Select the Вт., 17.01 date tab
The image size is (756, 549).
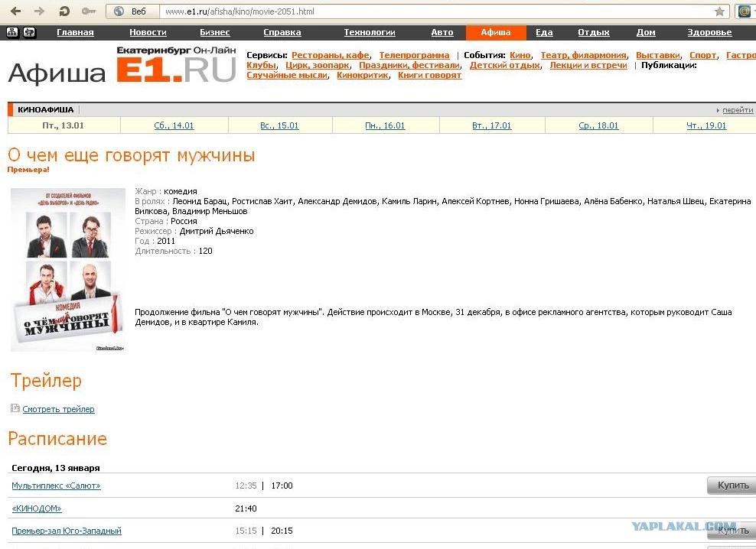491,125
